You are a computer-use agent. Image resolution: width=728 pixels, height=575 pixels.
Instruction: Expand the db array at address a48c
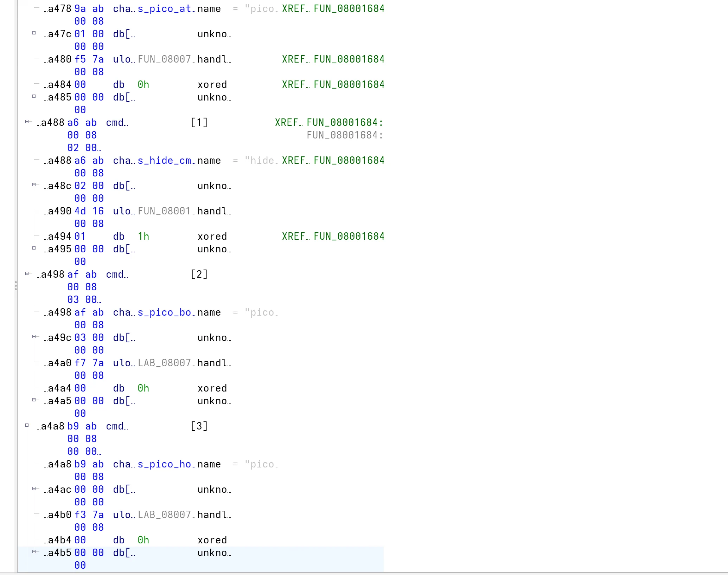click(34, 185)
